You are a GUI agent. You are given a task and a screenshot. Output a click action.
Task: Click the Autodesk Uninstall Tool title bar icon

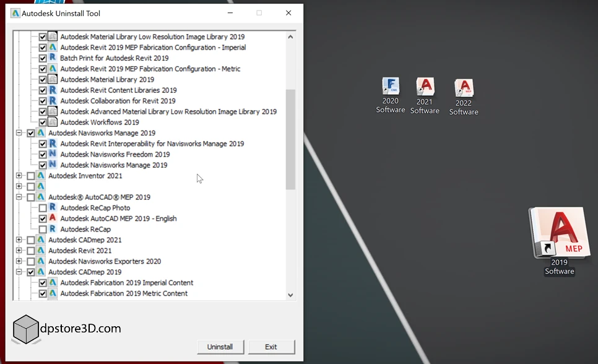click(15, 14)
